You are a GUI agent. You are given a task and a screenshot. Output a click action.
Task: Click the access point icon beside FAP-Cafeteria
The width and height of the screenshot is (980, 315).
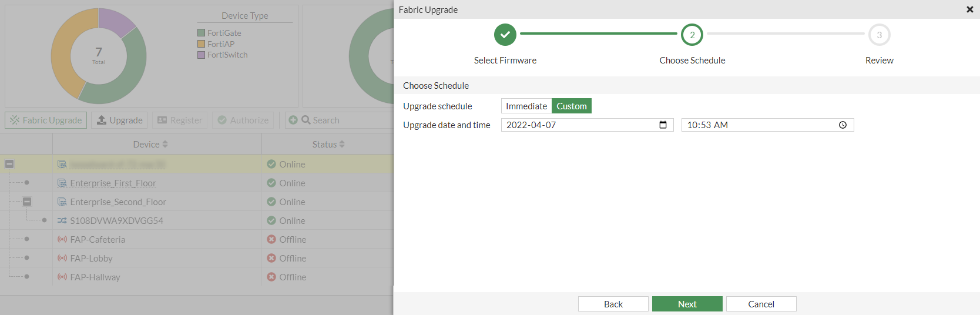pyautogui.click(x=62, y=240)
